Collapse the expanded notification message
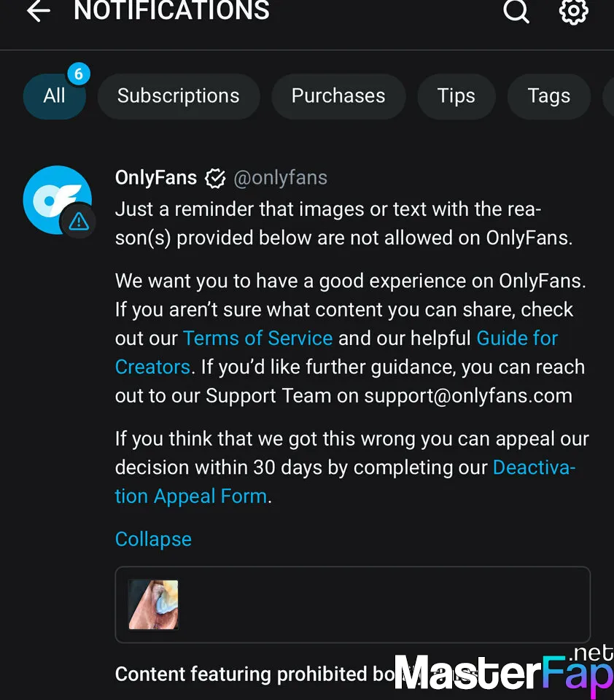 153,540
